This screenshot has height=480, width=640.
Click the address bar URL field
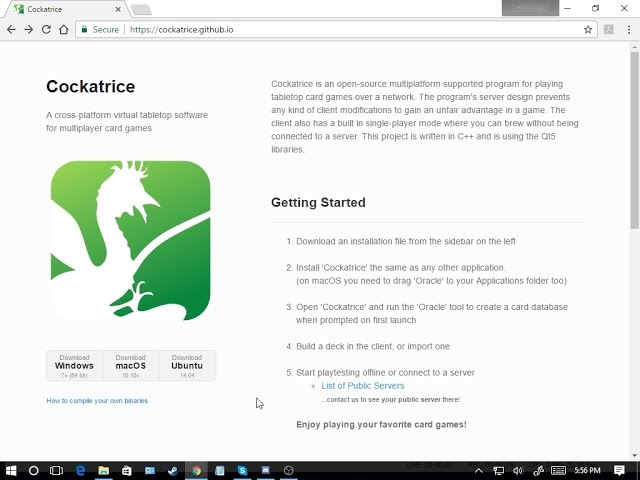[335, 29]
